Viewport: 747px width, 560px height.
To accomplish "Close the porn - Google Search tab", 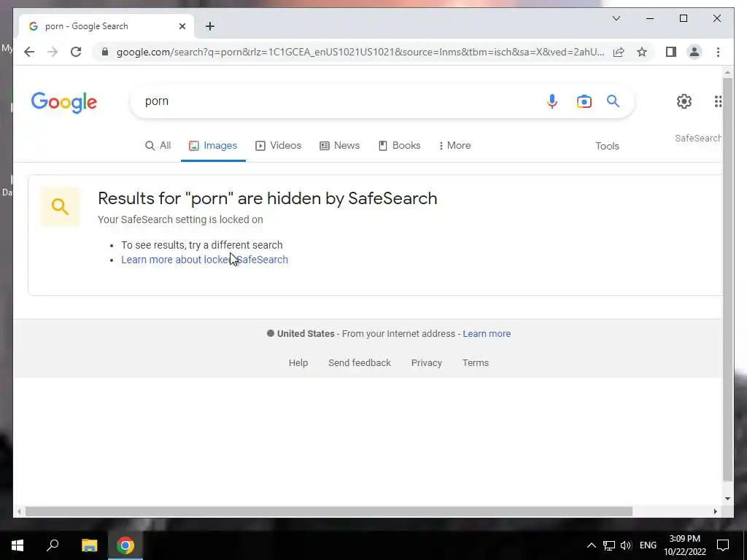I will 182,26.
